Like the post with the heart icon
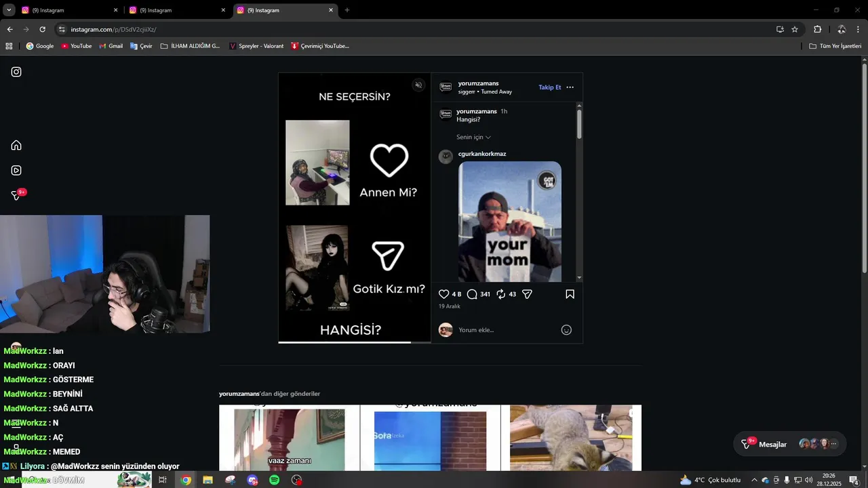868x488 pixels. click(444, 294)
